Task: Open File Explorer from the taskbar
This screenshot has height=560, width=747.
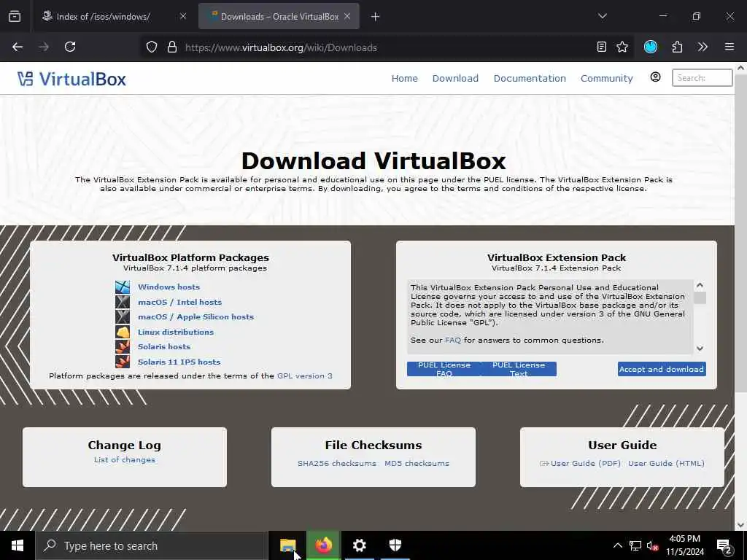Action: (x=287, y=545)
